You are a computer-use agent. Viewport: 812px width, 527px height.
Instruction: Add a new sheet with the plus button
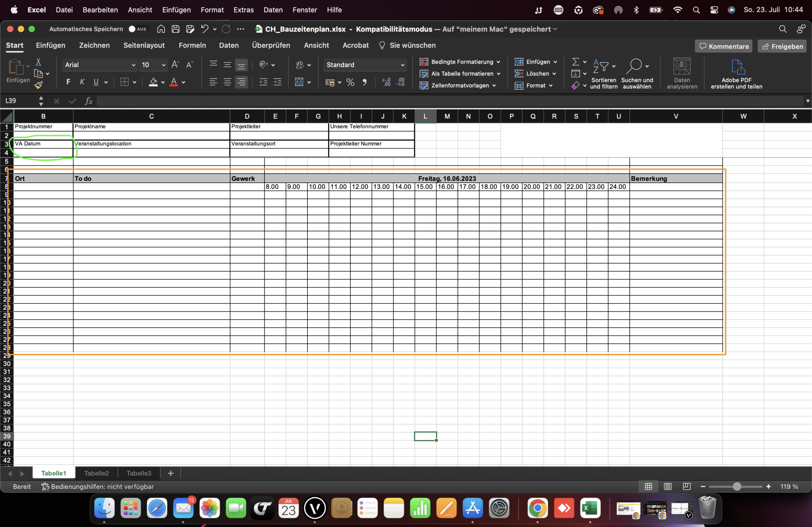click(171, 473)
